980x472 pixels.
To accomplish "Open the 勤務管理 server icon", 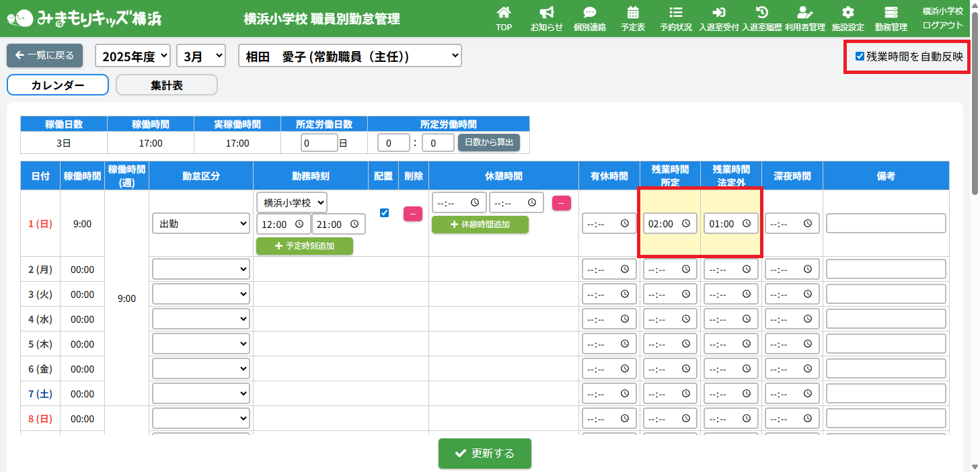I will [x=891, y=13].
